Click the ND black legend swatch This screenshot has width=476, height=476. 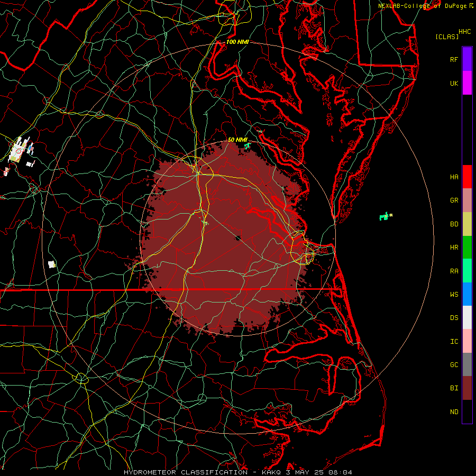[x=467, y=411]
